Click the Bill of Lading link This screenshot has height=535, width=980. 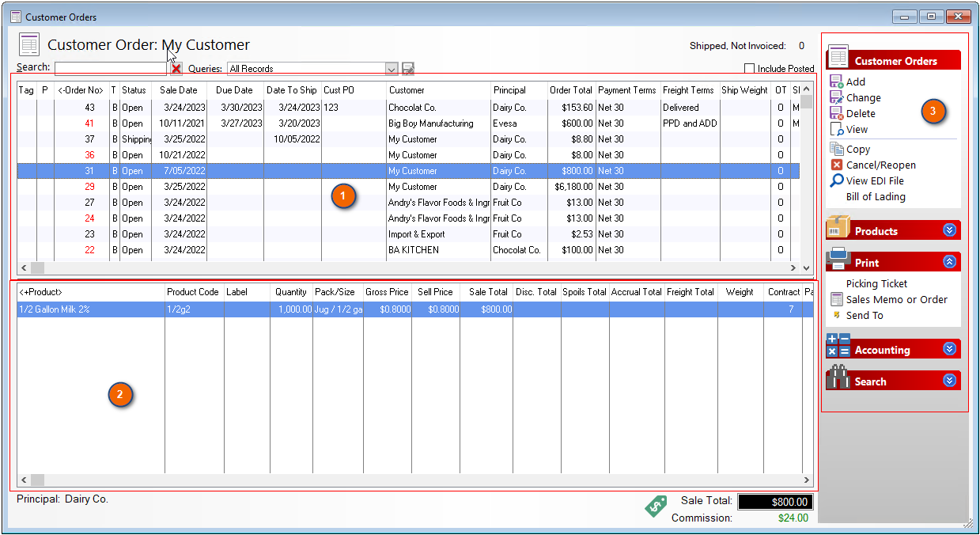pyautogui.click(x=876, y=196)
